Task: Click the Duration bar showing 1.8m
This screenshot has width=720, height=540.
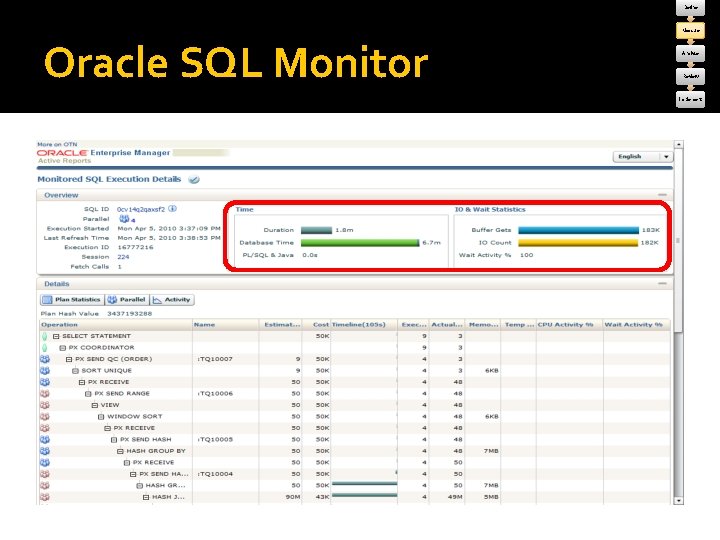Action: (316, 230)
